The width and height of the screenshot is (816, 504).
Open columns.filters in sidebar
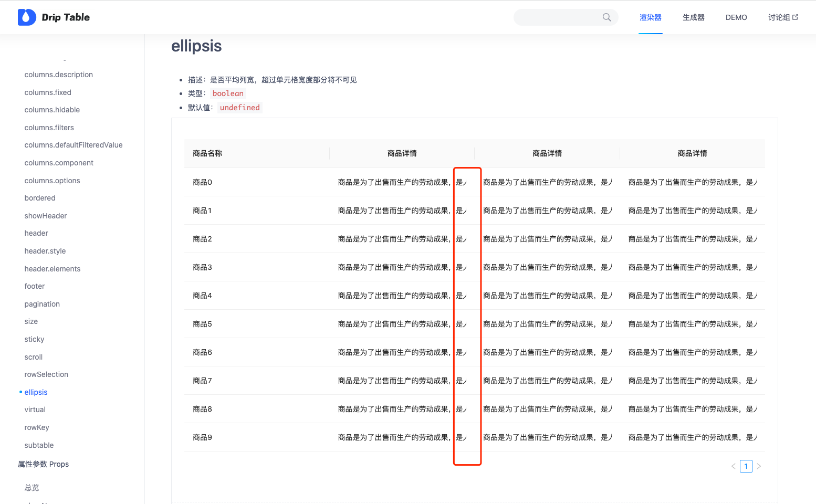coord(49,128)
